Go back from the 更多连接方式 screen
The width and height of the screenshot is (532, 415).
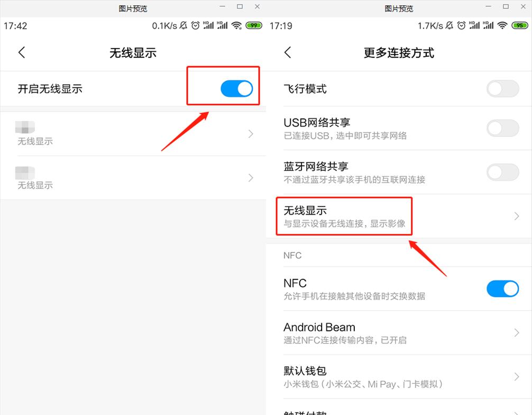(x=288, y=52)
